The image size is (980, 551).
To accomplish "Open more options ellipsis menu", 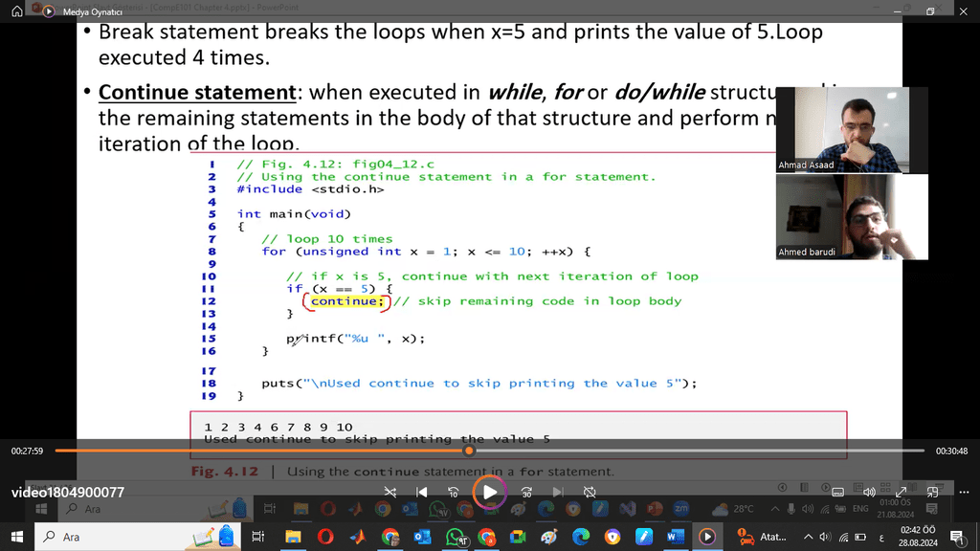I will 964,493.
